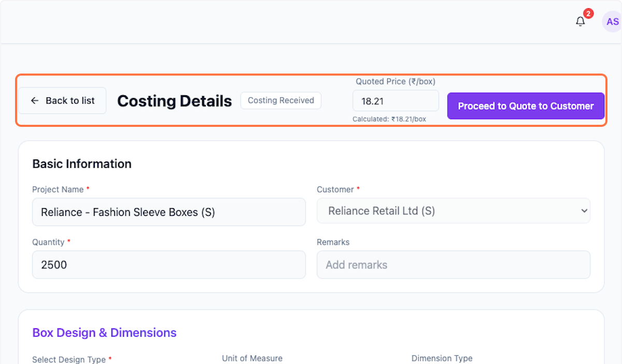Image resolution: width=622 pixels, height=364 pixels.
Task: Click the Add remarks input box
Action: 454,265
